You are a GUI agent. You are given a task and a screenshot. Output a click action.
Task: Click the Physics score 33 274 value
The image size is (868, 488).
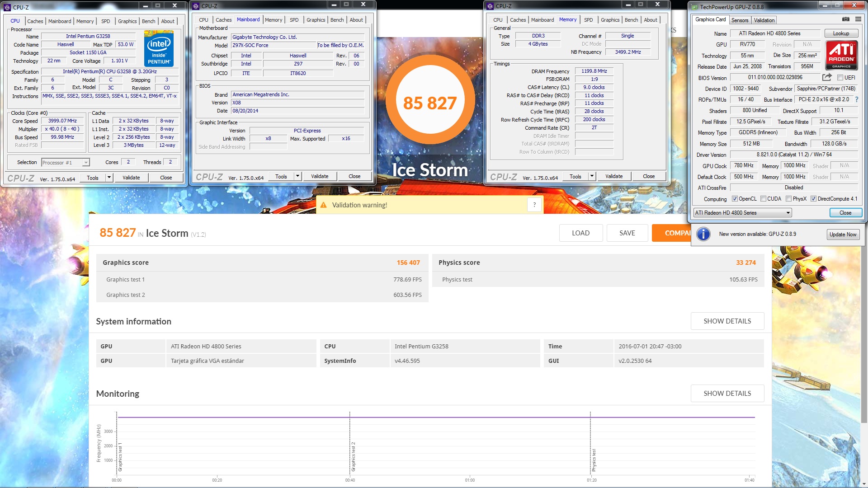point(745,263)
